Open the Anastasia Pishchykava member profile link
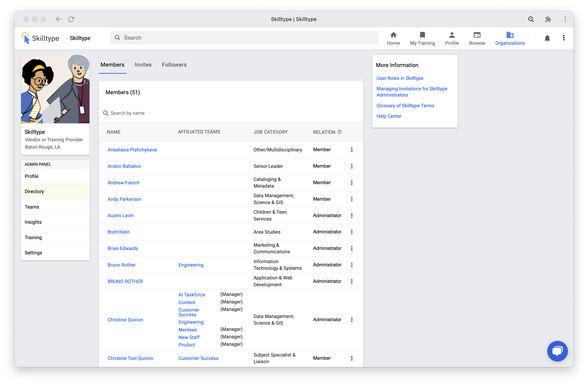This screenshot has width=588, height=385. pyautogui.click(x=132, y=150)
